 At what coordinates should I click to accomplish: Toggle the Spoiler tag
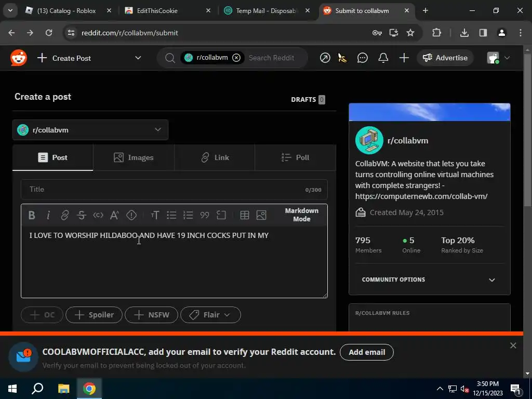tap(94, 315)
